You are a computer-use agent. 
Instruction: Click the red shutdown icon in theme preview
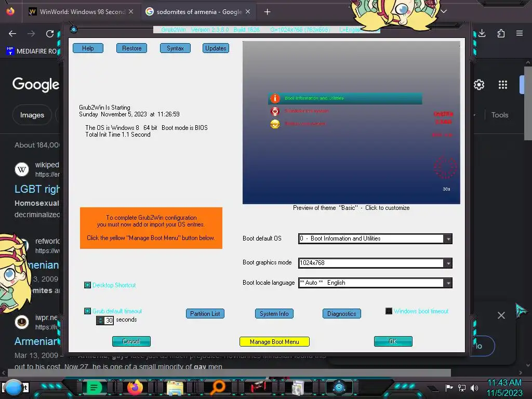tap(275, 111)
